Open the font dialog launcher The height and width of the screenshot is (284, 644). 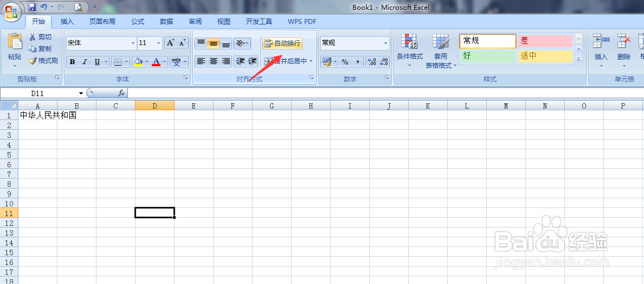pyautogui.click(x=185, y=77)
